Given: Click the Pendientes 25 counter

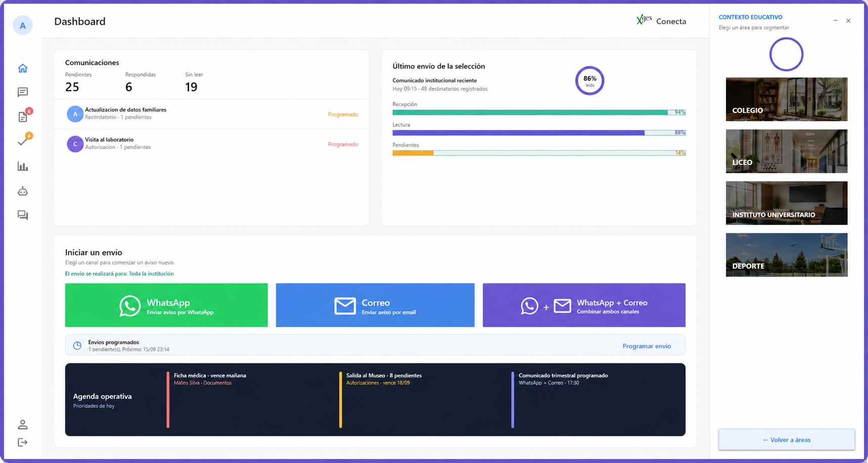Looking at the screenshot, I should pyautogui.click(x=78, y=82).
